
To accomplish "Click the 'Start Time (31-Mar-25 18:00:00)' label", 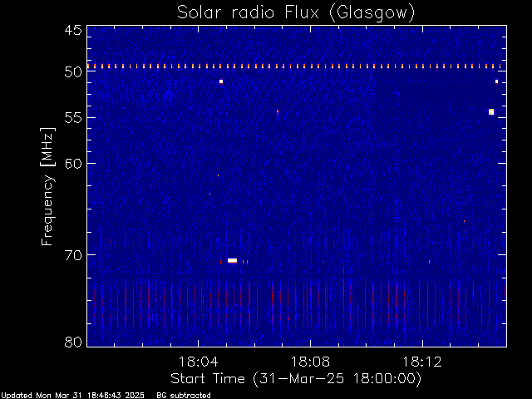I will coord(296,379).
